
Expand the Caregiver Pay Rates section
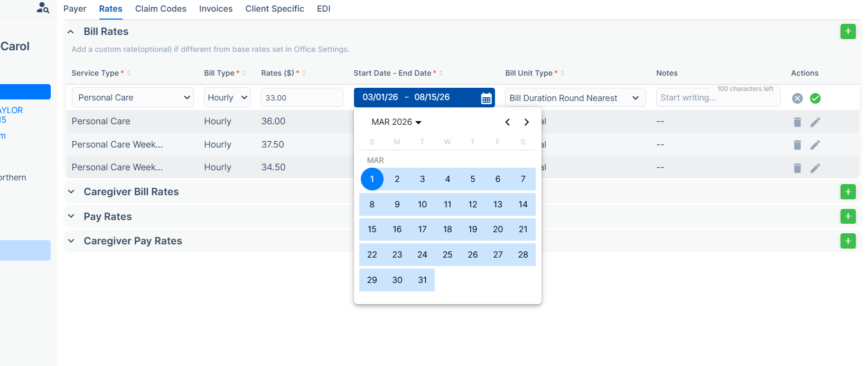pyautogui.click(x=71, y=241)
